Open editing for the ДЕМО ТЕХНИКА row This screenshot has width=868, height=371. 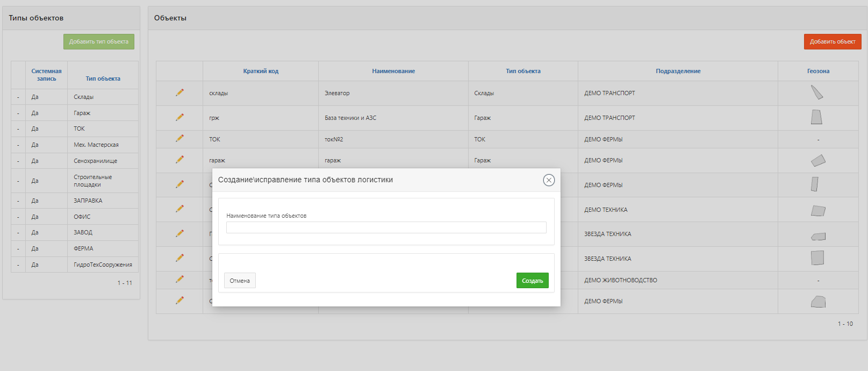180,209
